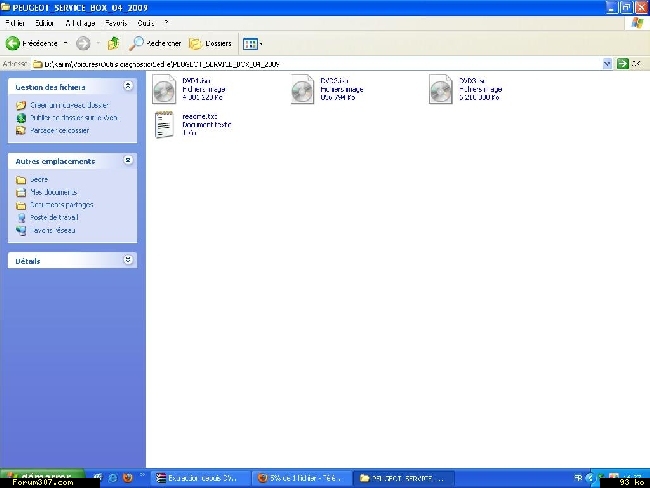The width and height of the screenshot is (650, 488).
Task: Toggle the Dossiers folder pane
Action: (210, 43)
